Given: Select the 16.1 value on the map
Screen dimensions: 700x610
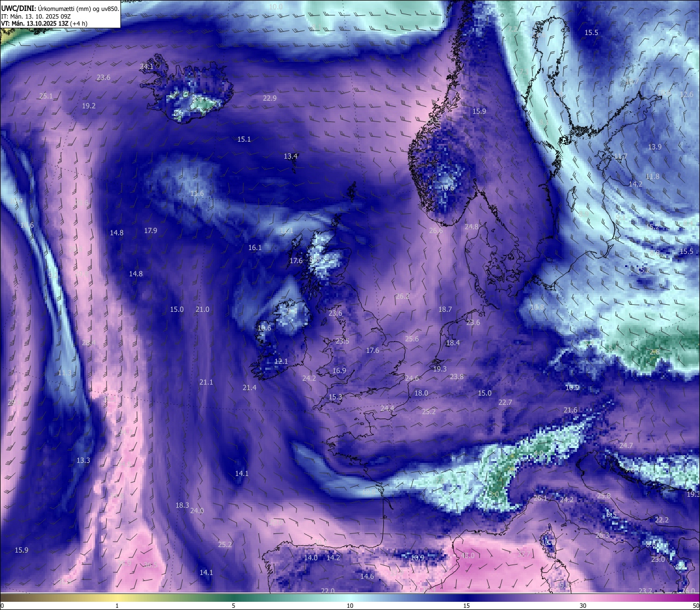Looking at the screenshot, I should point(255,248).
